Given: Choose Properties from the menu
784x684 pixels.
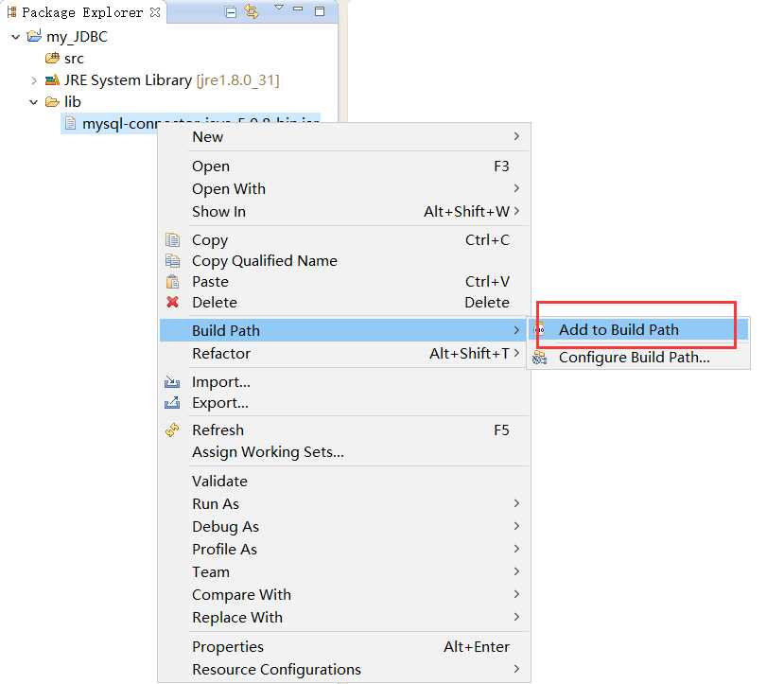Looking at the screenshot, I should pyautogui.click(x=344, y=646).
